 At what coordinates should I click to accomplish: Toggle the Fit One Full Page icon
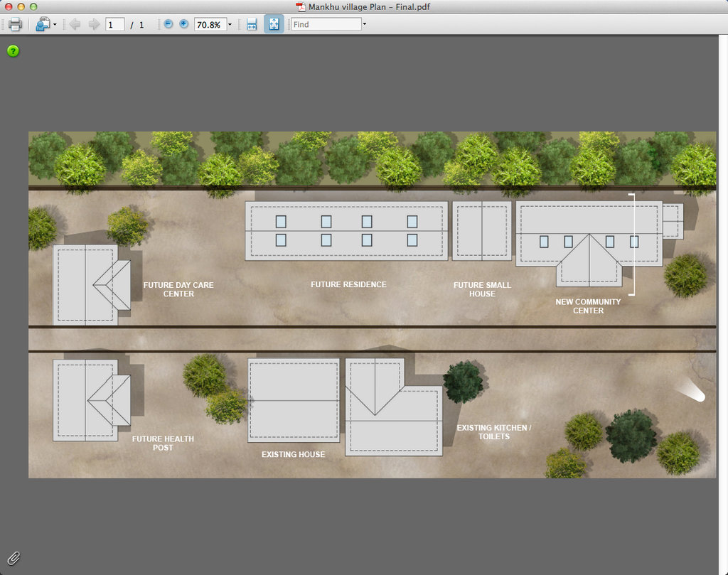pos(274,24)
